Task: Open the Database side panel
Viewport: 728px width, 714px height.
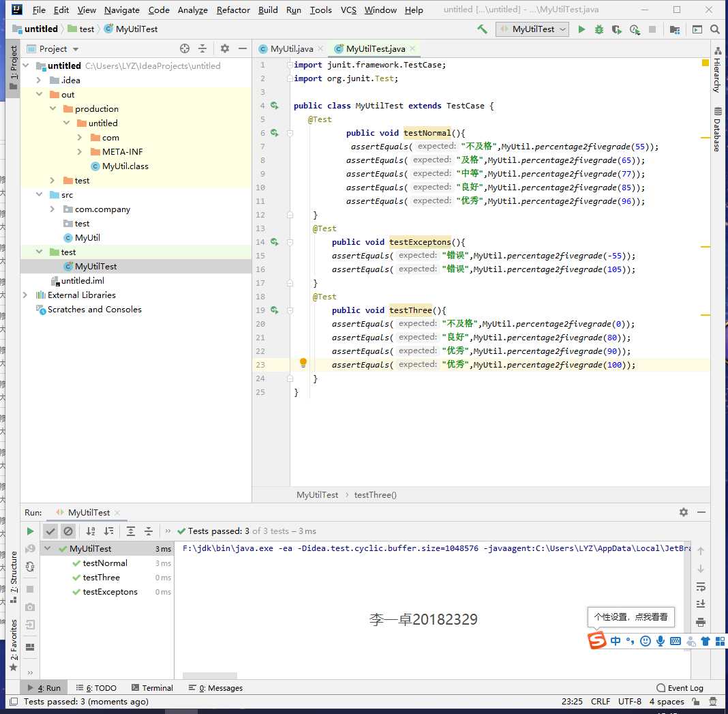Action: [718, 129]
